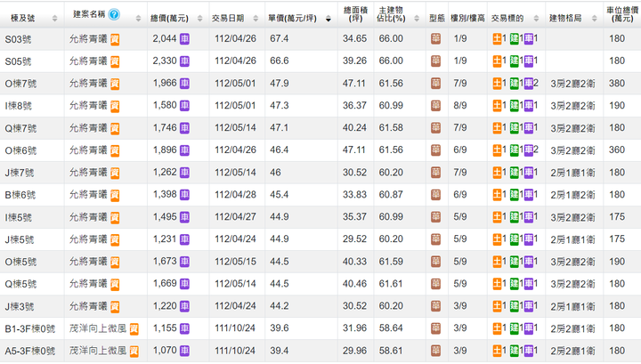Viewport: 641px width, 364px height.
Task: Select the S05號 cell
Action: tap(18, 61)
